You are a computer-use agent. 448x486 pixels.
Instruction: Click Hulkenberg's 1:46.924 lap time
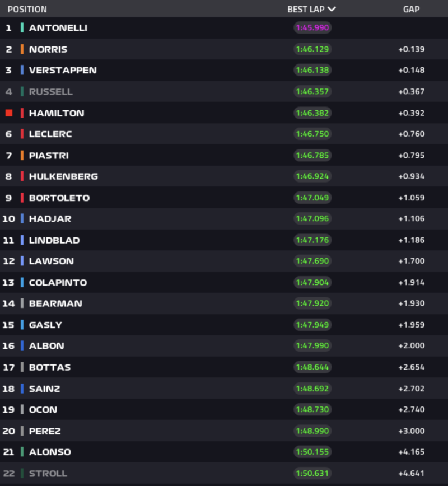pos(312,176)
